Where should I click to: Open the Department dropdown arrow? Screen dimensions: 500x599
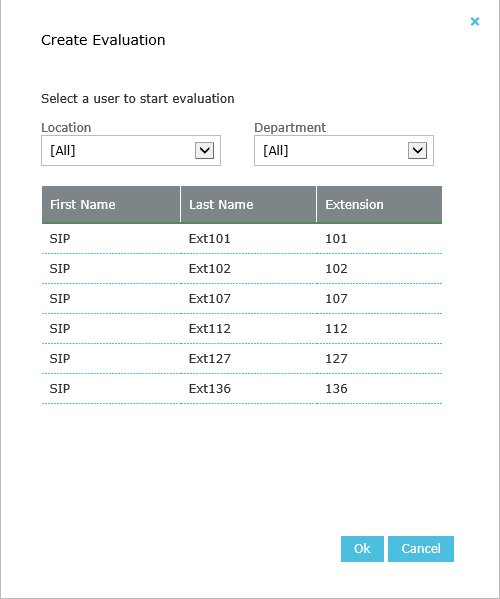click(417, 151)
